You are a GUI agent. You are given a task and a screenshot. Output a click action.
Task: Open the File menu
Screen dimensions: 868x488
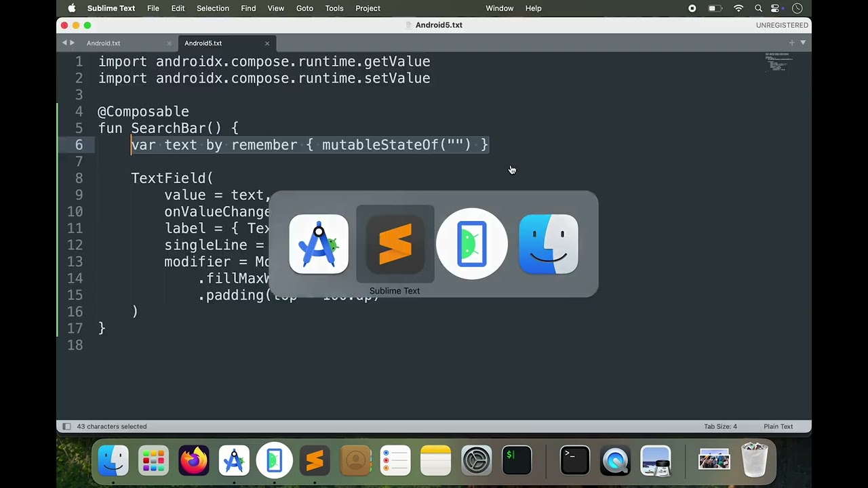click(x=153, y=8)
